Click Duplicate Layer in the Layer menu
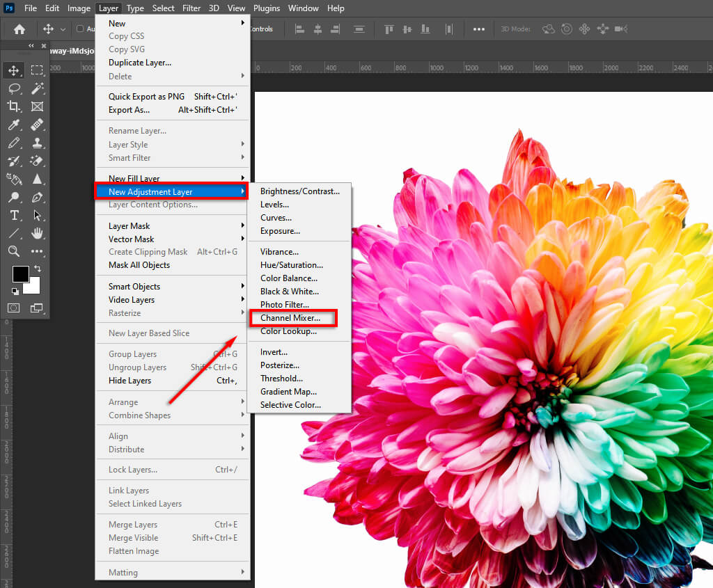 point(139,63)
